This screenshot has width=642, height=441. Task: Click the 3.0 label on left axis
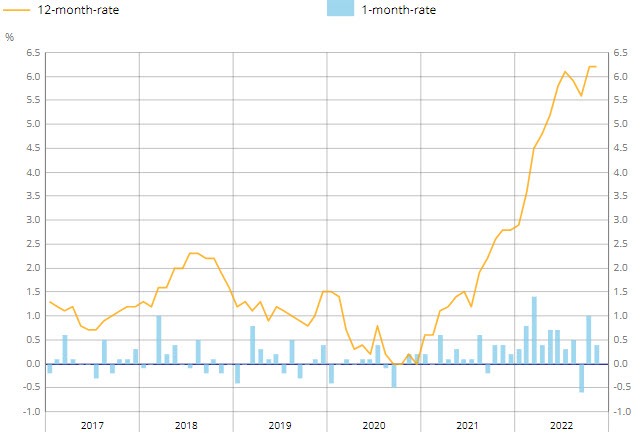[x=33, y=220]
